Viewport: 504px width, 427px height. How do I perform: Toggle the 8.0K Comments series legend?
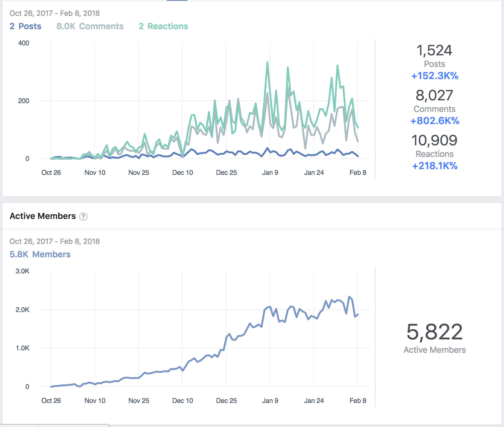(x=90, y=26)
